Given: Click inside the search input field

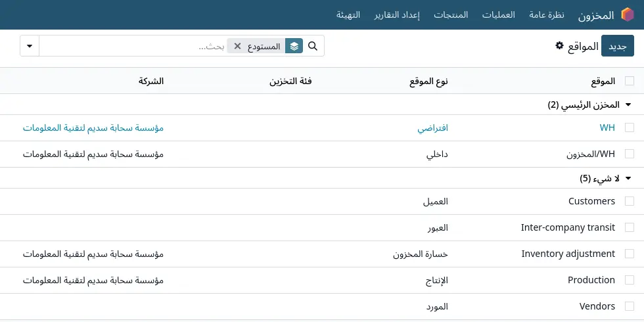Looking at the screenshot, I should click(131, 46).
